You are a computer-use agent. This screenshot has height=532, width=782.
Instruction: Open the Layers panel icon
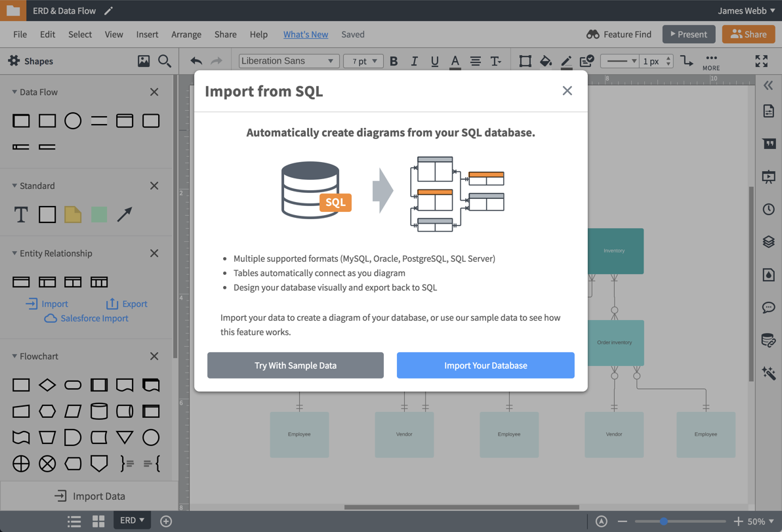tap(769, 242)
